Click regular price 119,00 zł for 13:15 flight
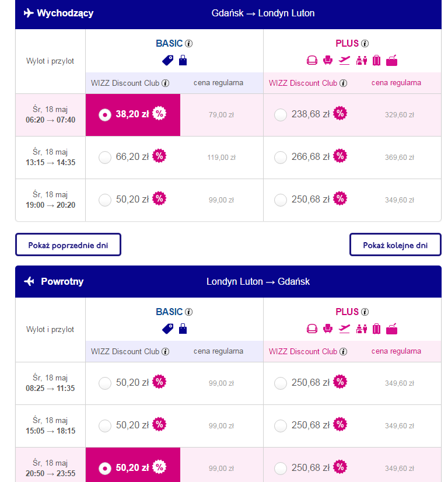This screenshot has height=482, width=448. (221, 158)
